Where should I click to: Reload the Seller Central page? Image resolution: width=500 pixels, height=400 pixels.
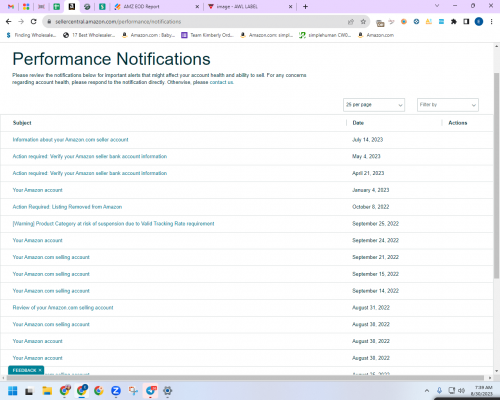pyautogui.click(x=33, y=22)
